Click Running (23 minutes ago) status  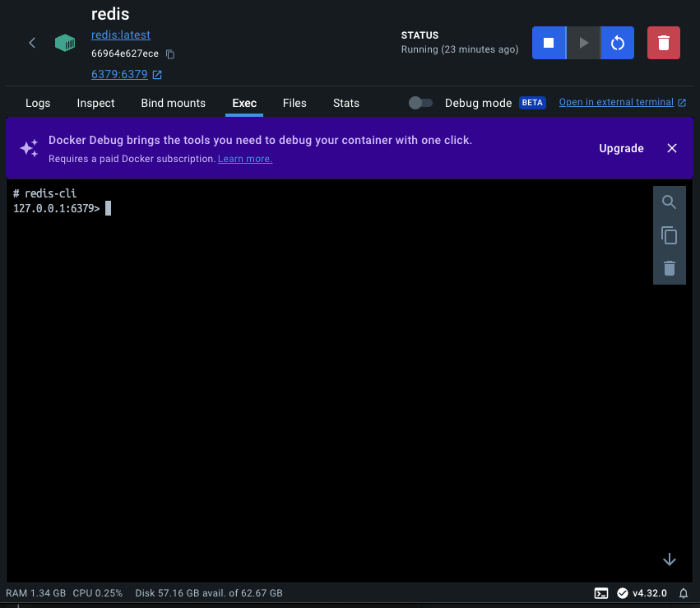[x=459, y=49]
